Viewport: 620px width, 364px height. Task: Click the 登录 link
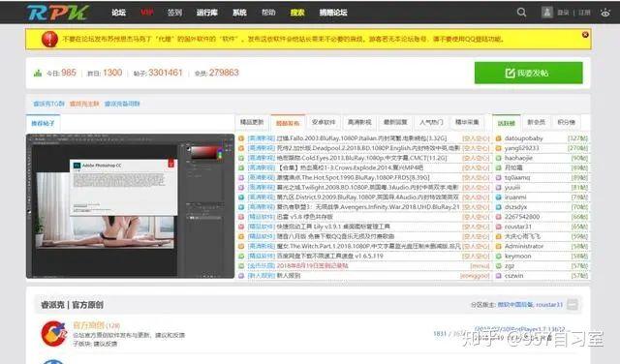[563, 13]
